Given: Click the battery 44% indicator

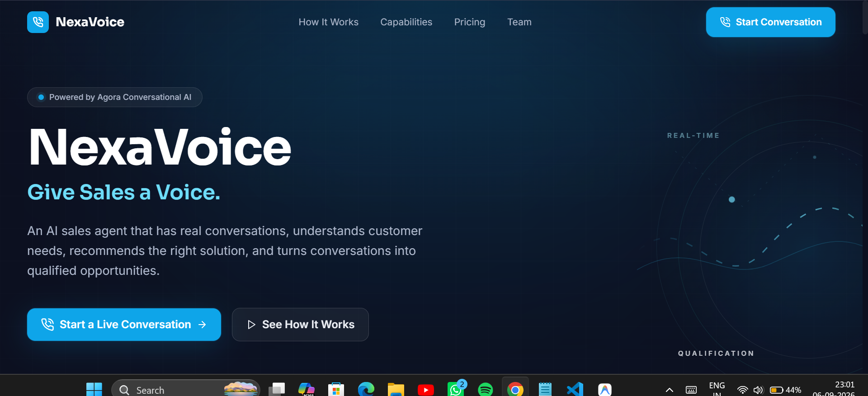Looking at the screenshot, I should click(x=786, y=390).
